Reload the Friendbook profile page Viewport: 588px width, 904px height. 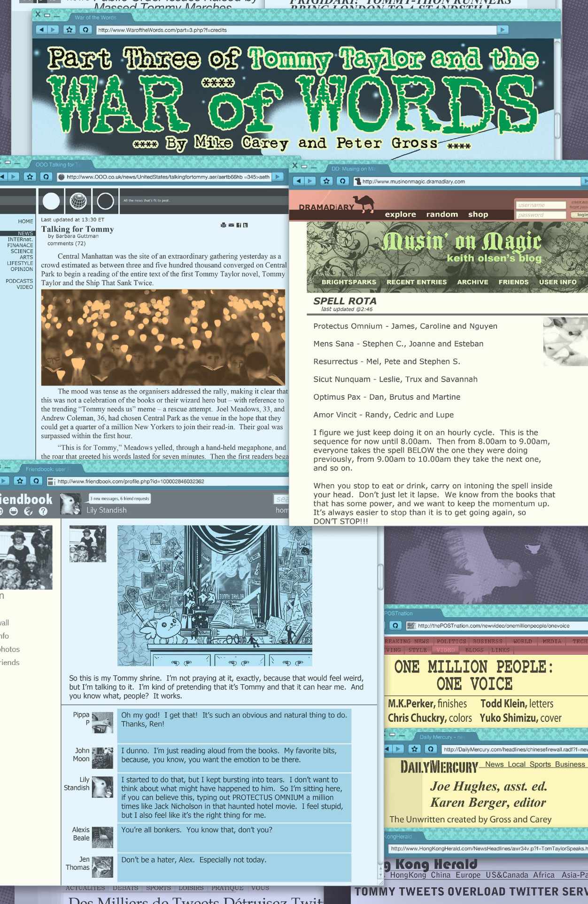point(36,481)
